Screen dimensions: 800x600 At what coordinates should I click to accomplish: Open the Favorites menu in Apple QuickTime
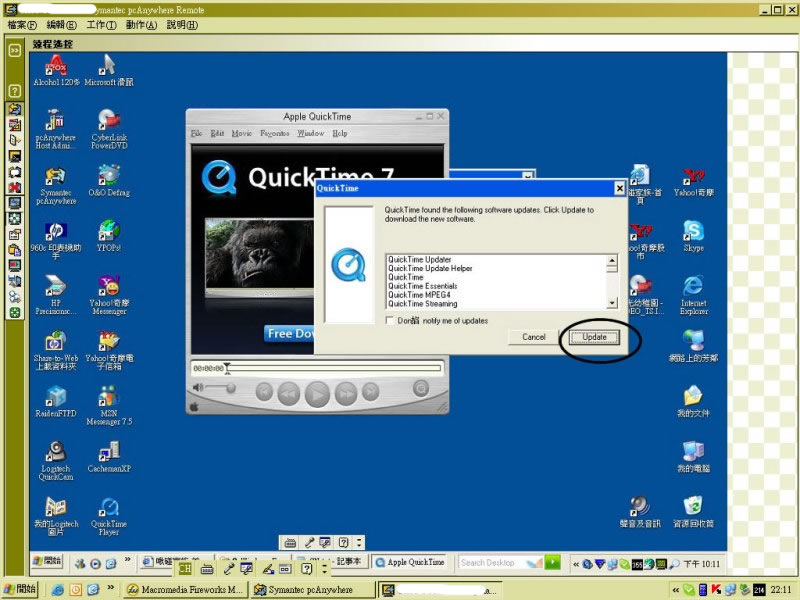point(275,133)
